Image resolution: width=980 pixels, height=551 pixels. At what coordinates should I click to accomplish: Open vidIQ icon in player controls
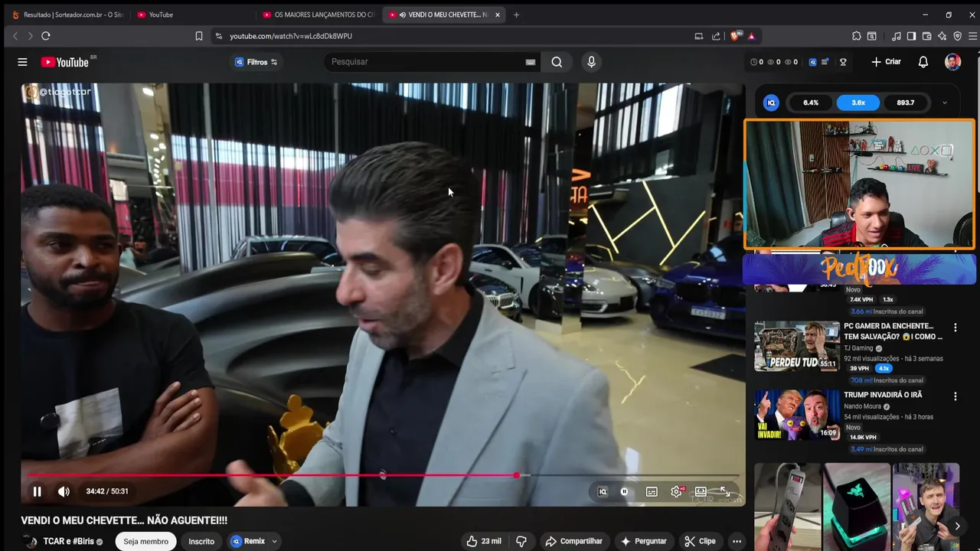(x=603, y=492)
